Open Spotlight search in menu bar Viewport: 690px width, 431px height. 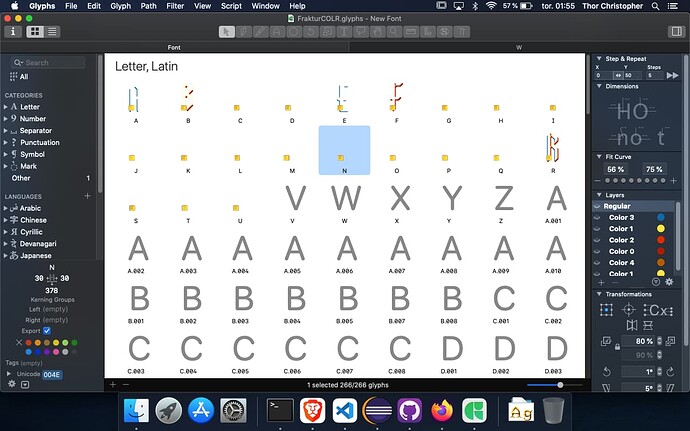[x=655, y=6]
